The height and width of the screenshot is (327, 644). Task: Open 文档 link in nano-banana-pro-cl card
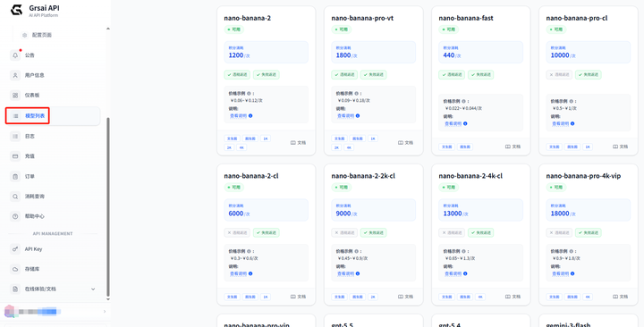tap(621, 147)
